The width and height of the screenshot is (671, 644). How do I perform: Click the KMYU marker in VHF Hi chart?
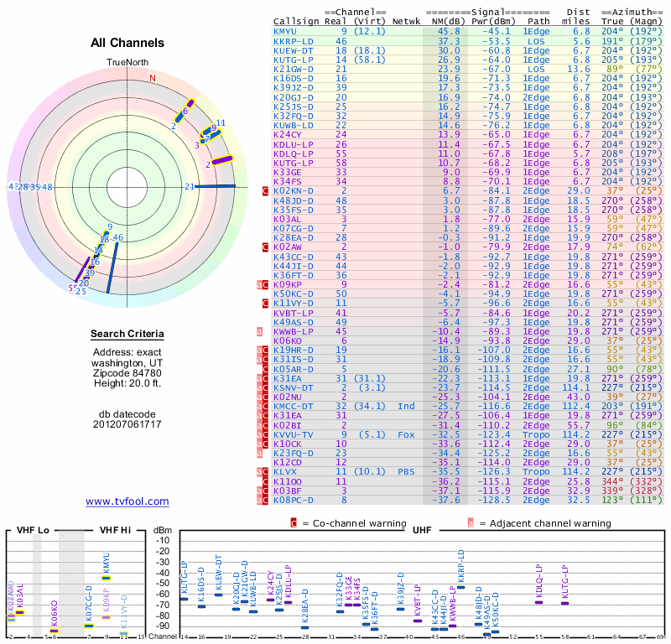[107, 577]
